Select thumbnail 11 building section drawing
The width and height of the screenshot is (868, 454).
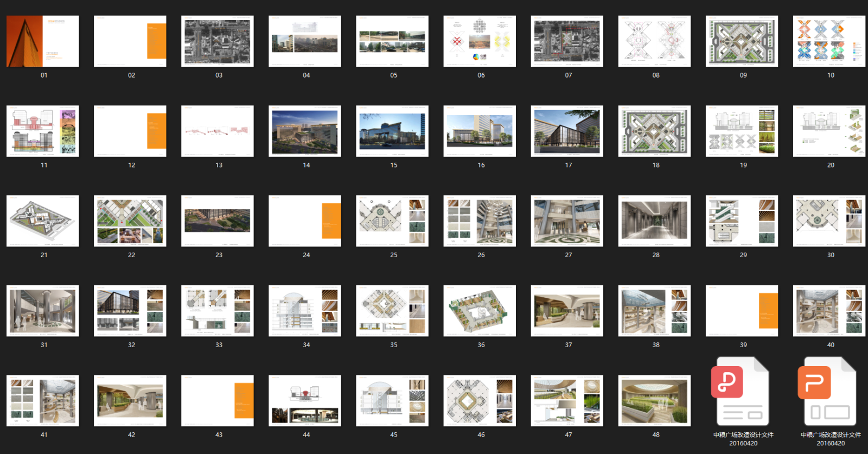pyautogui.click(x=43, y=131)
